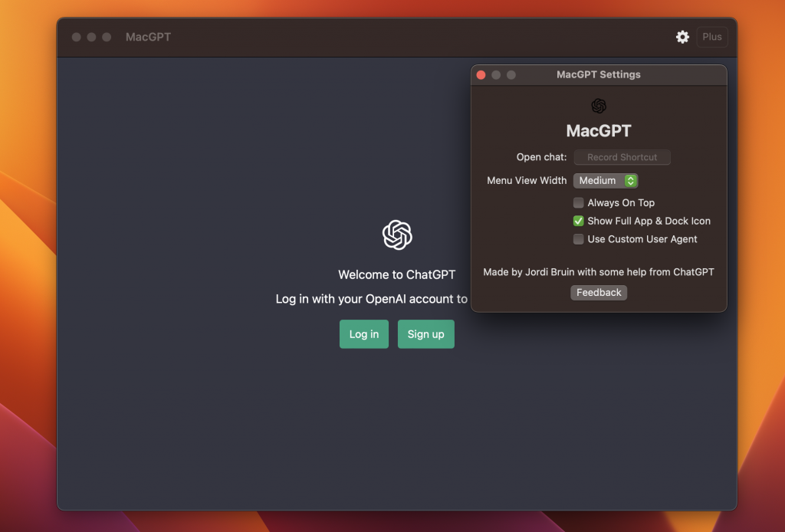The image size is (785, 532).
Task: Enable Always On Top checkbox
Action: click(x=578, y=202)
